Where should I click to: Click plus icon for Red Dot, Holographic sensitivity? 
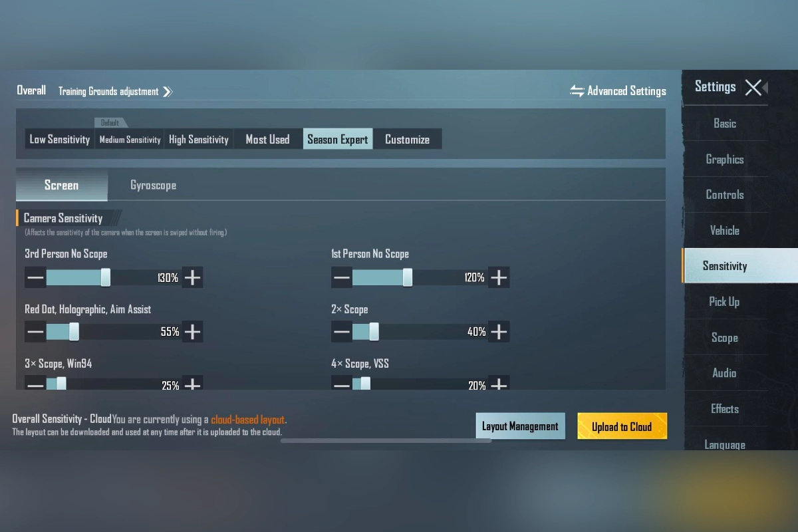pos(192,331)
